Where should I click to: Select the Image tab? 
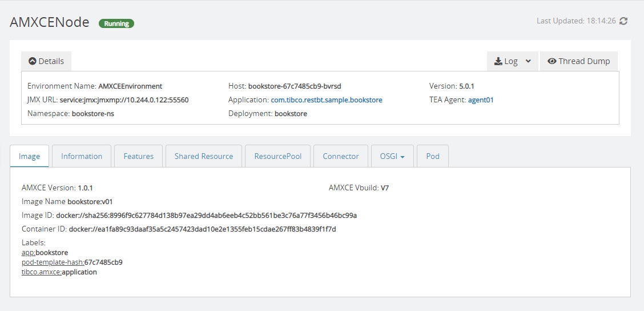(x=30, y=156)
